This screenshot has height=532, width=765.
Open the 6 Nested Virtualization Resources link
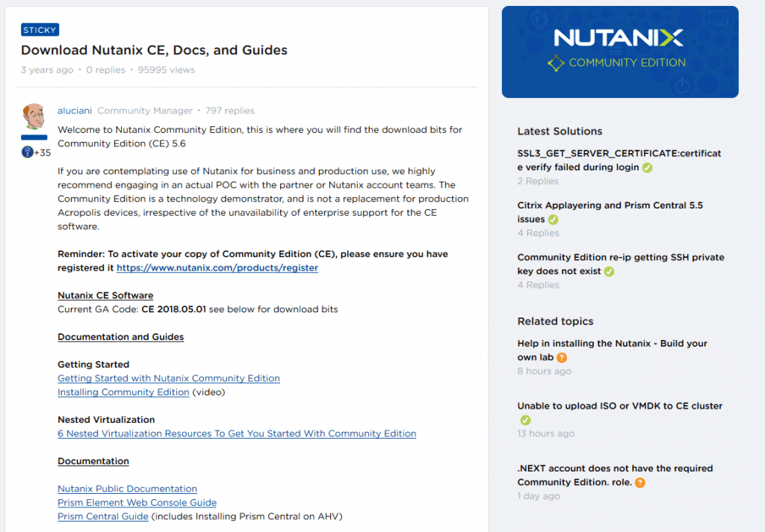(x=237, y=433)
